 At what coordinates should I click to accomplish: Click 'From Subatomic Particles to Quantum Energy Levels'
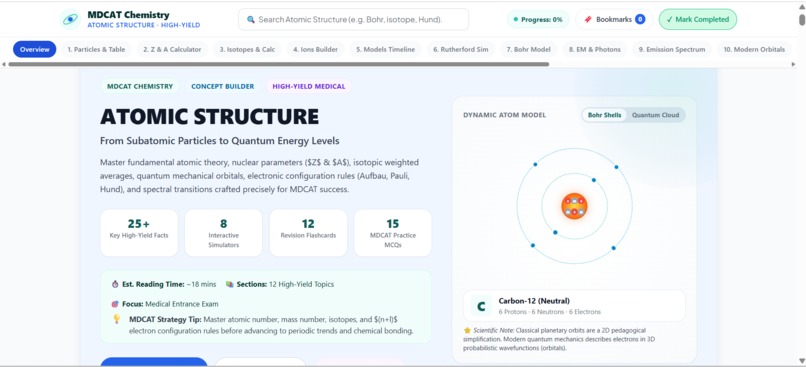point(219,141)
